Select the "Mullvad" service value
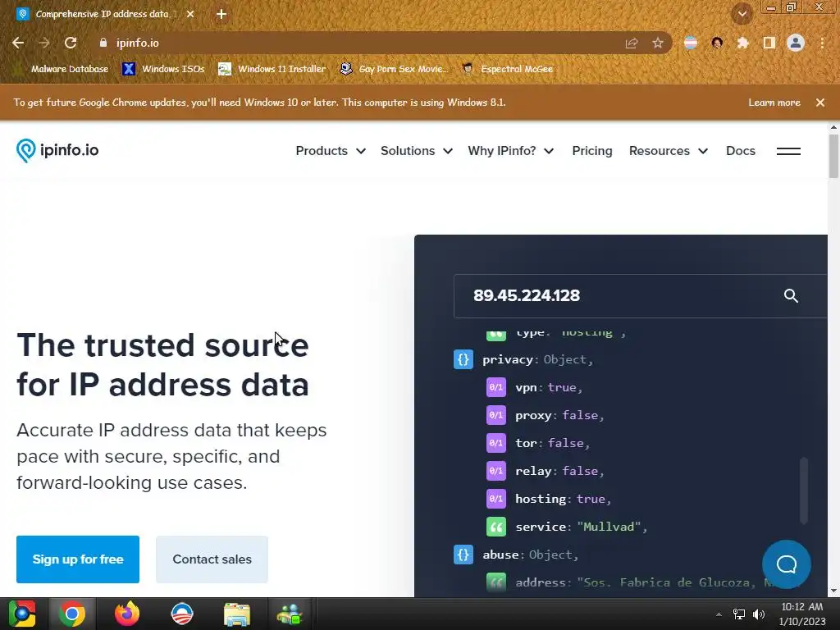The height and width of the screenshot is (630, 840). [x=609, y=527]
